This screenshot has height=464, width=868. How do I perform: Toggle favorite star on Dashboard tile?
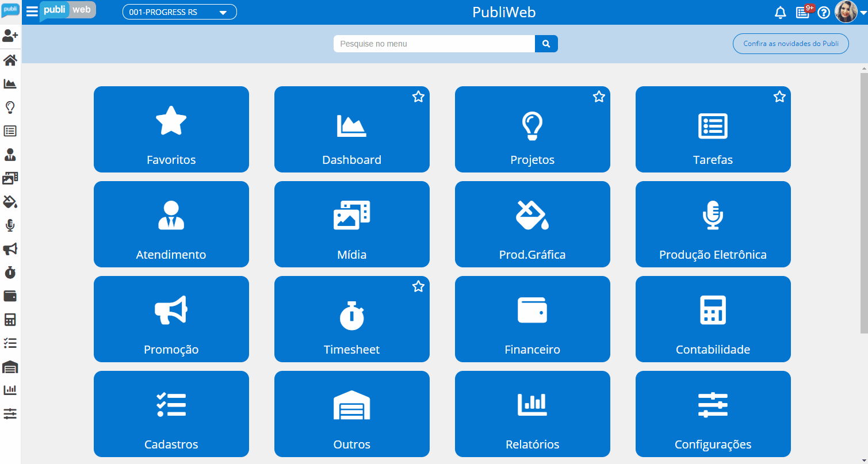coord(418,97)
